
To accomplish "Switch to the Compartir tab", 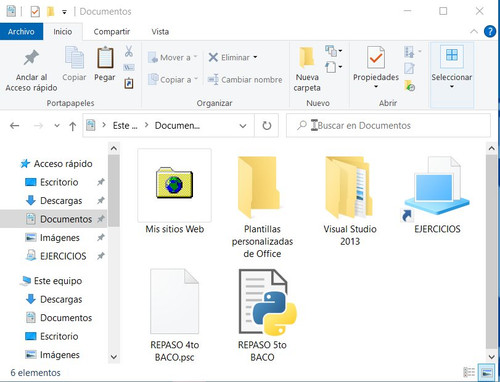I will click(x=112, y=32).
